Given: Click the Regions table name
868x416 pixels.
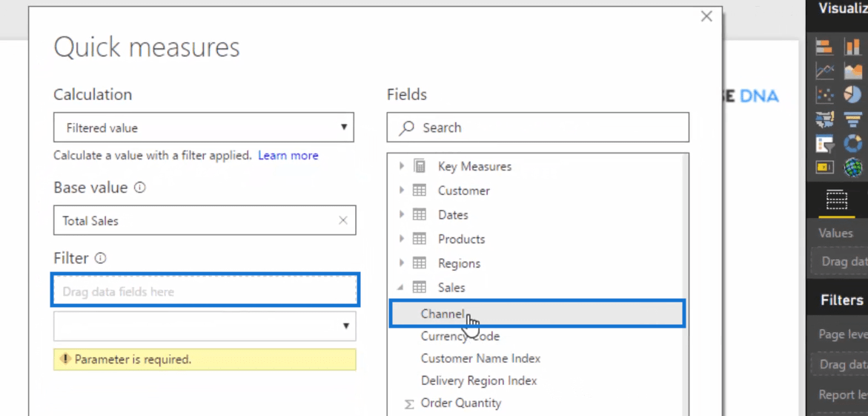Looking at the screenshot, I should (459, 264).
